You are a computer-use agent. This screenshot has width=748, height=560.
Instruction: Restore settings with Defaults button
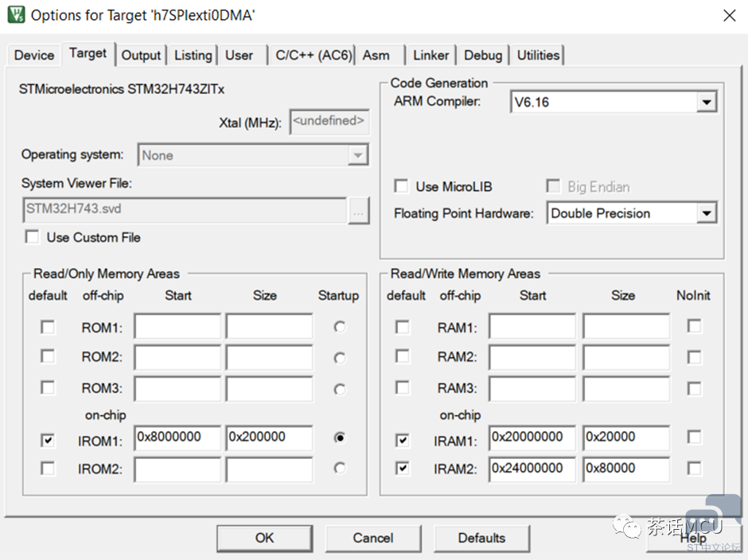click(x=481, y=538)
